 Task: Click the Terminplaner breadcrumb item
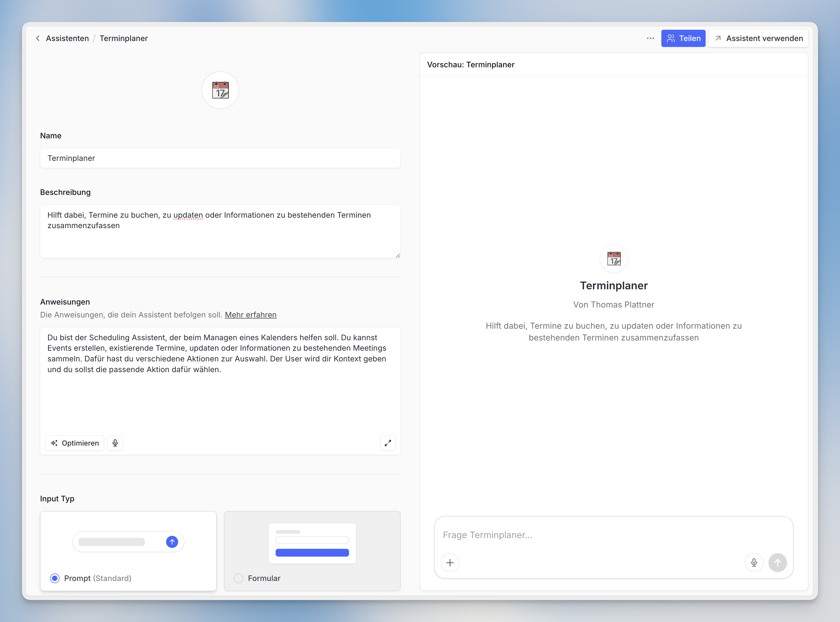(124, 38)
